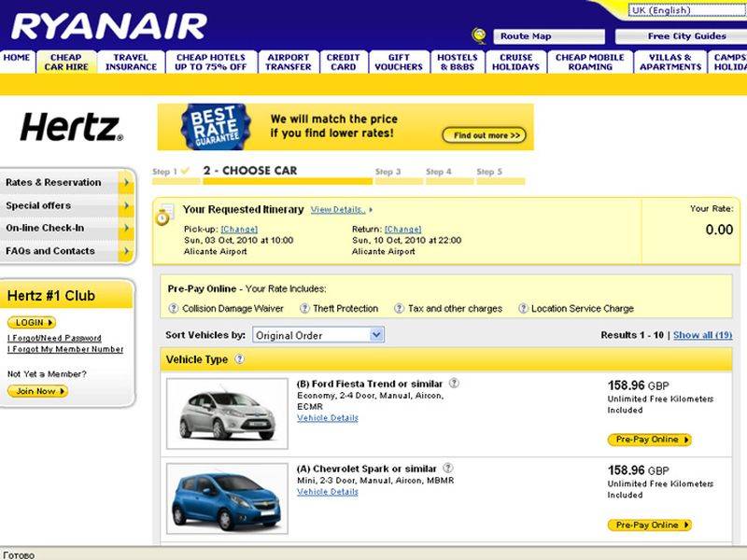This screenshot has height=560, width=747.
Task: Click help icon next to Chevrolet Spark
Action: tap(448, 468)
